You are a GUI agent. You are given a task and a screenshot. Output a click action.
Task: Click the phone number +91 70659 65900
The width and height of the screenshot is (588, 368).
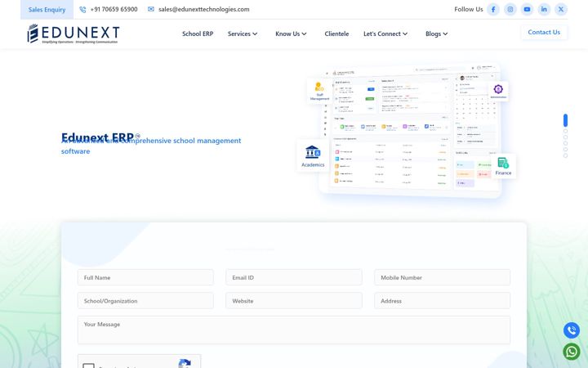tap(114, 9)
